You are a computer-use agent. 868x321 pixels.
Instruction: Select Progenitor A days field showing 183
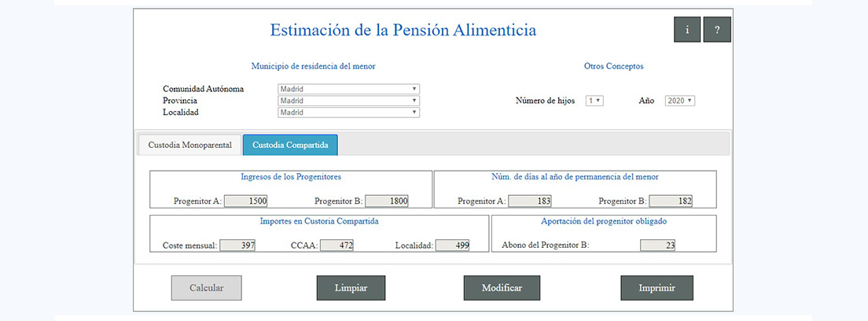click(x=530, y=201)
